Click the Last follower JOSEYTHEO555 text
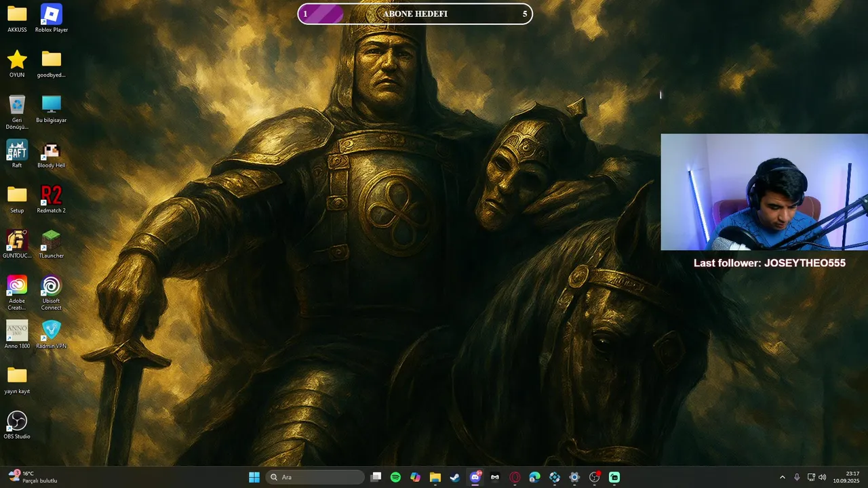 (770, 263)
